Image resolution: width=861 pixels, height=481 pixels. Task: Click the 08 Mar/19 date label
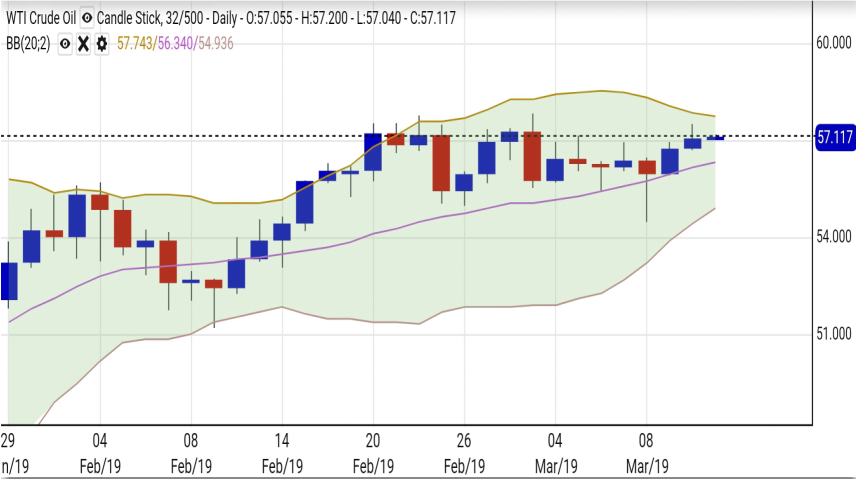tap(647, 453)
